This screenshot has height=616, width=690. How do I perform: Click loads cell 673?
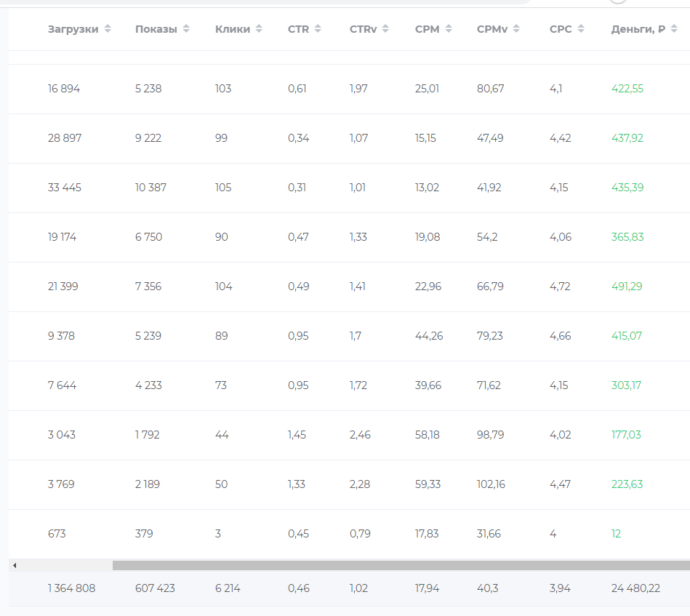(x=57, y=534)
